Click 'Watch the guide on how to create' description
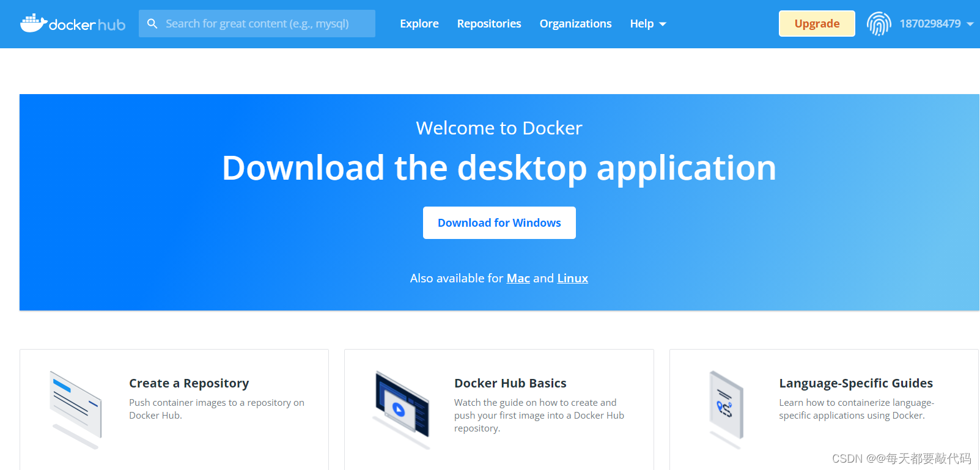The width and height of the screenshot is (980, 470). click(x=539, y=416)
